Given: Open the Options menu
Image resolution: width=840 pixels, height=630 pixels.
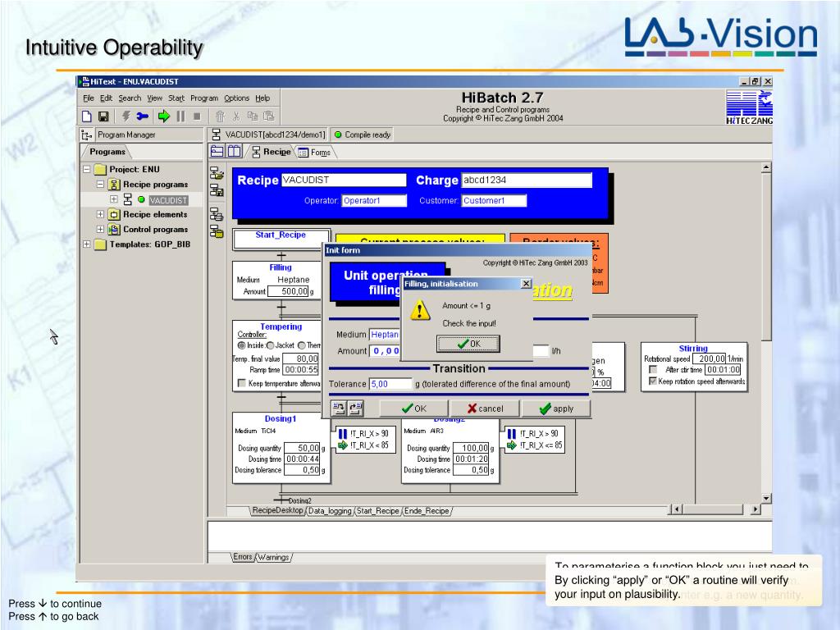Looking at the screenshot, I should point(237,98).
